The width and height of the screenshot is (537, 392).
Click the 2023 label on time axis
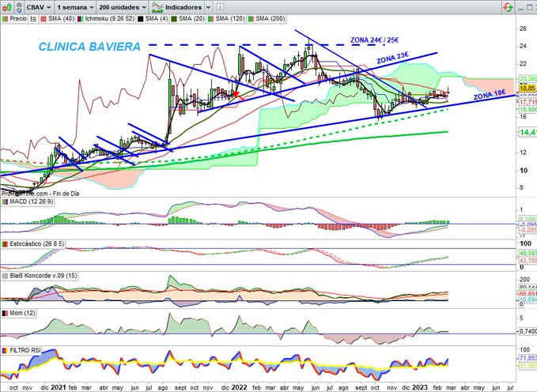[x=420, y=387]
